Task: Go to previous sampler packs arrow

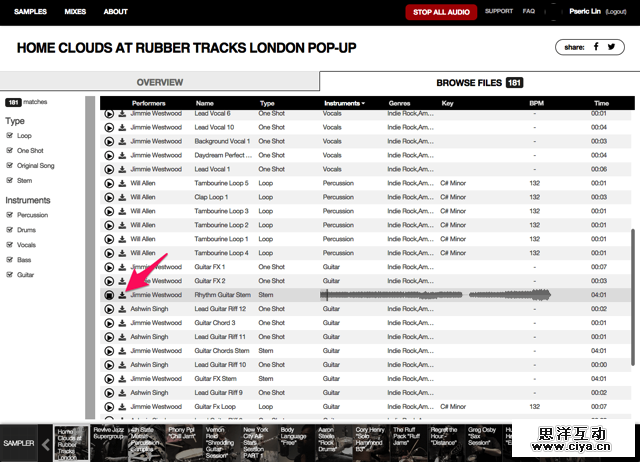Action: click(x=45, y=444)
